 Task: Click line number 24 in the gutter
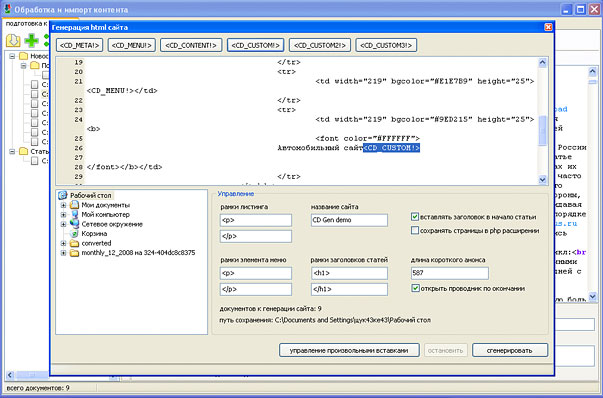(x=78, y=119)
